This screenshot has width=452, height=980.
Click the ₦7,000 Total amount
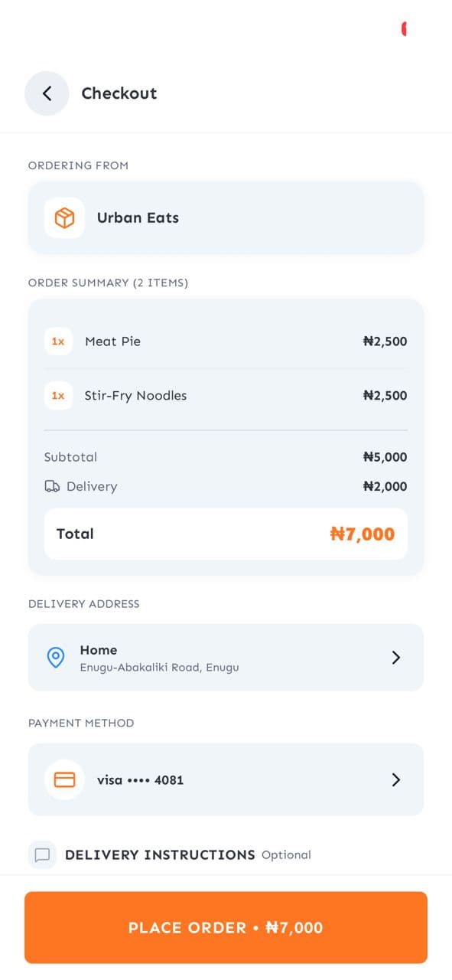[x=363, y=534]
